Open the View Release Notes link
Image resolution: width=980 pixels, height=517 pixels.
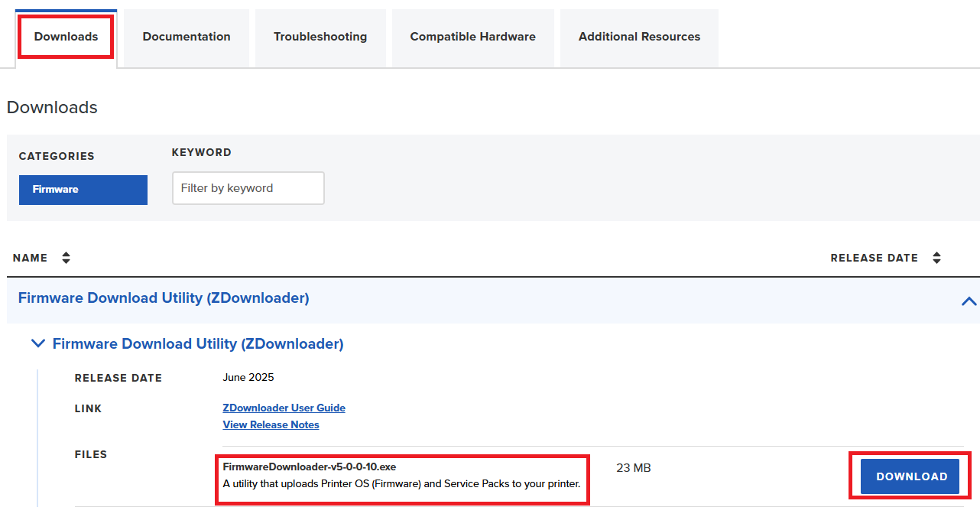271,424
